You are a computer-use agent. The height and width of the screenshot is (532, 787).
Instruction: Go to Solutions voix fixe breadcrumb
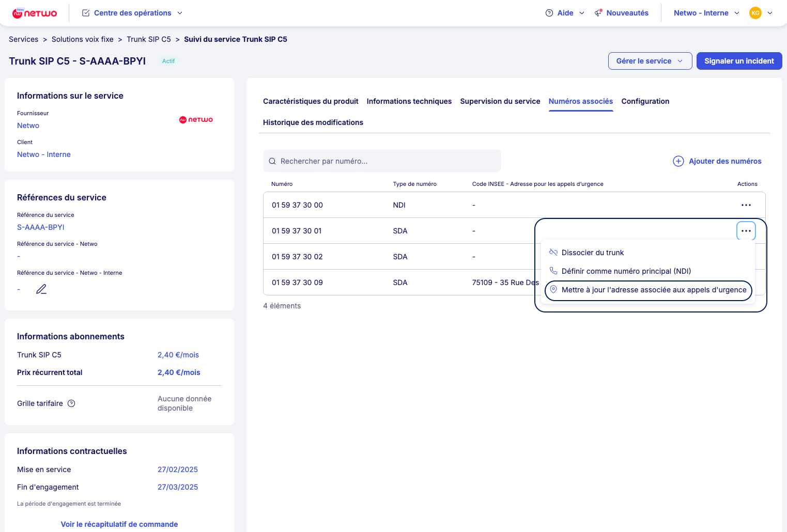[x=83, y=39]
